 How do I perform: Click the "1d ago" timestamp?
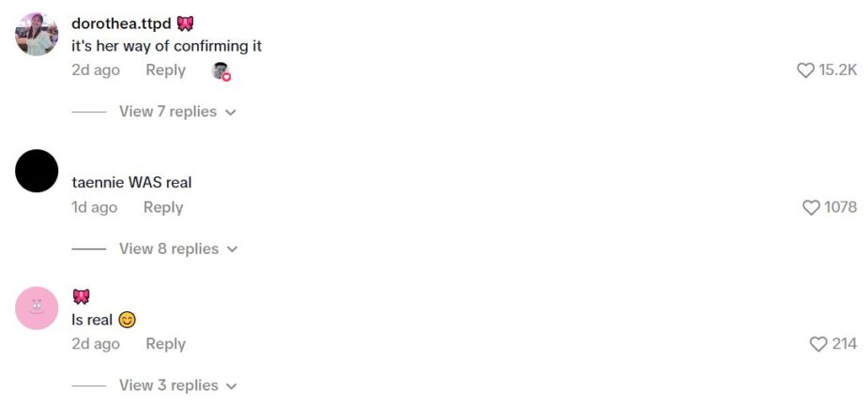pyautogui.click(x=95, y=207)
